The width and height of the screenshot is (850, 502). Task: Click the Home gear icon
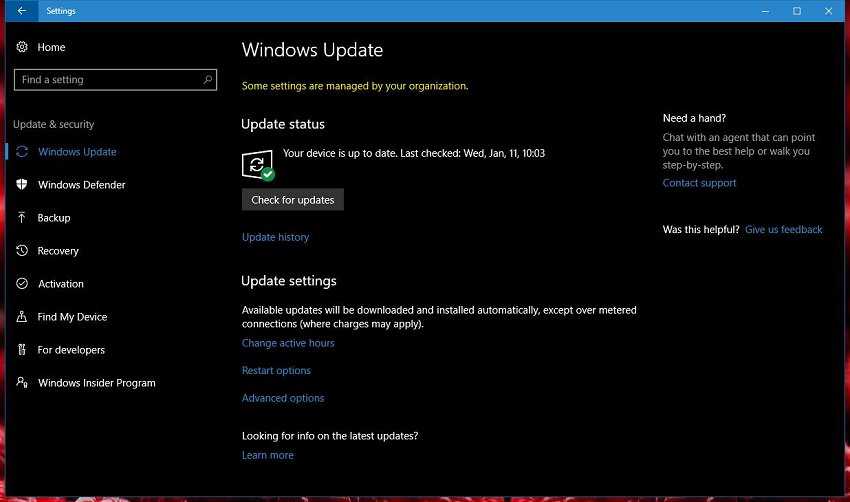(x=22, y=47)
